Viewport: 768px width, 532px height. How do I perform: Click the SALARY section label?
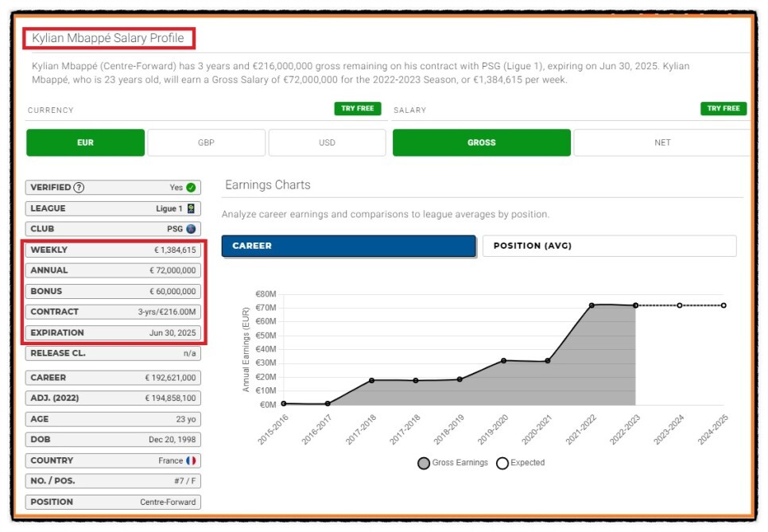(410, 111)
